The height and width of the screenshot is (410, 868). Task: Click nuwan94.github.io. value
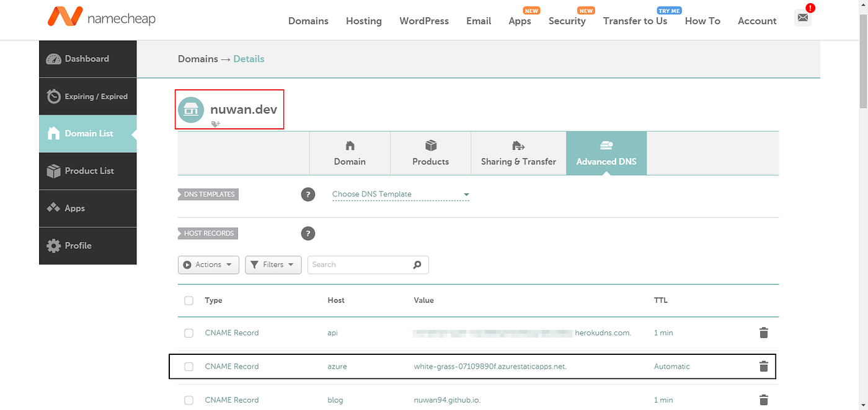pos(447,399)
